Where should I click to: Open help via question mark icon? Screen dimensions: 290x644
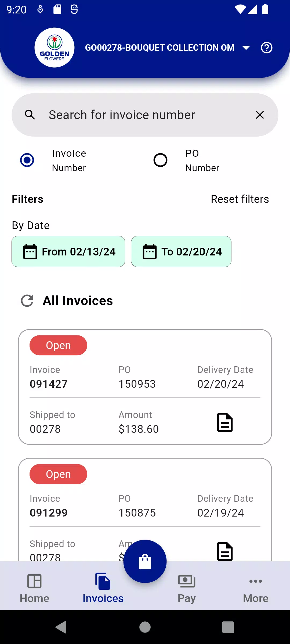pyautogui.click(x=266, y=48)
